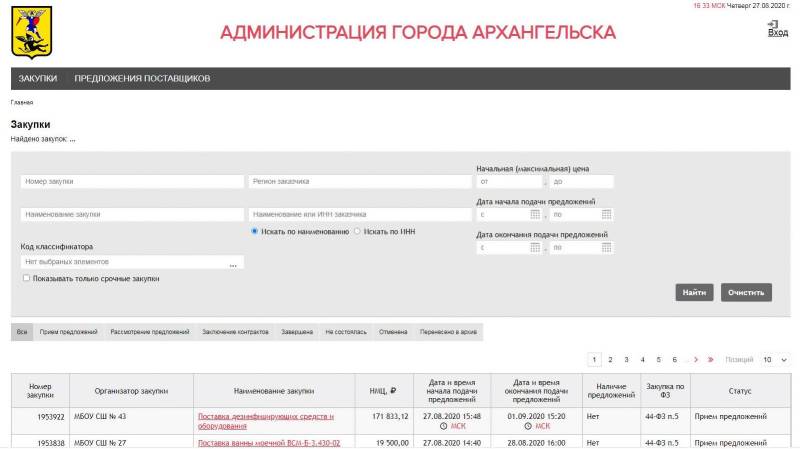
Task: Switch to the 'Прием предложений' tab
Action: click(x=69, y=332)
